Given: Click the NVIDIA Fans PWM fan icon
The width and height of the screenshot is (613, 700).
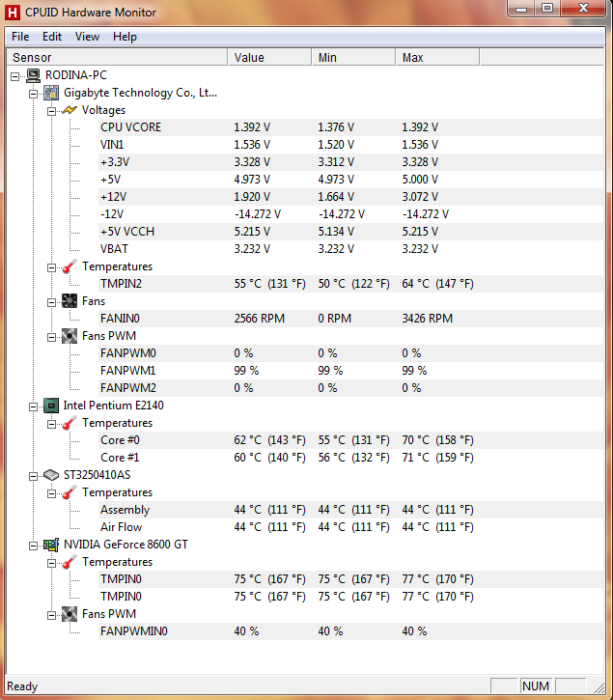Looking at the screenshot, I should [70, 614].
